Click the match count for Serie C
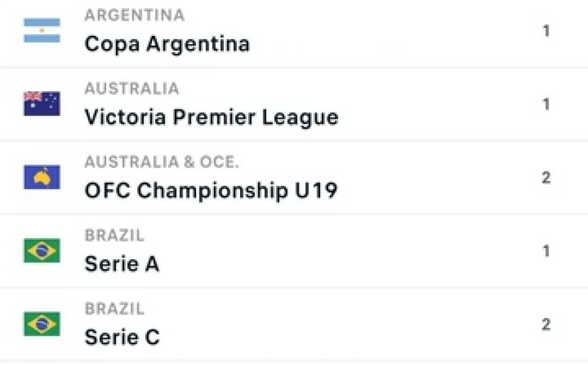588x367 pixels. pos(546,324)
